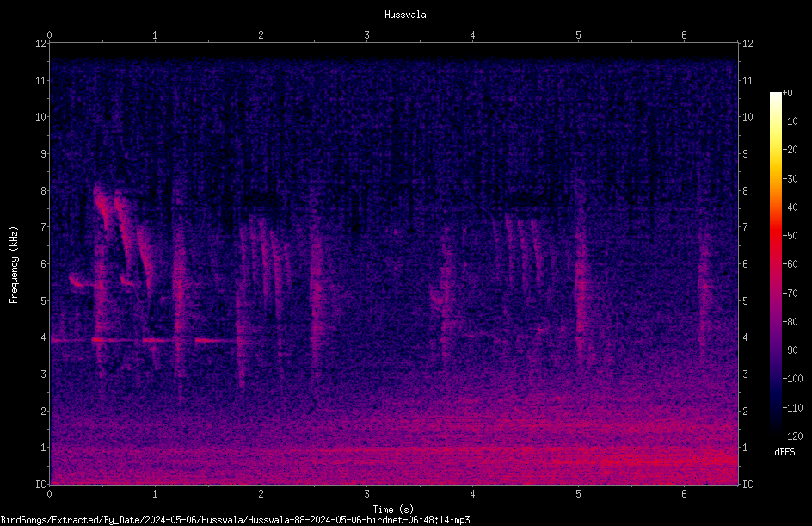Click the low-frequency noise band near 1 kHz
Image resolution: width=812 pixels, height=526 pixels.
pos(394,456)
